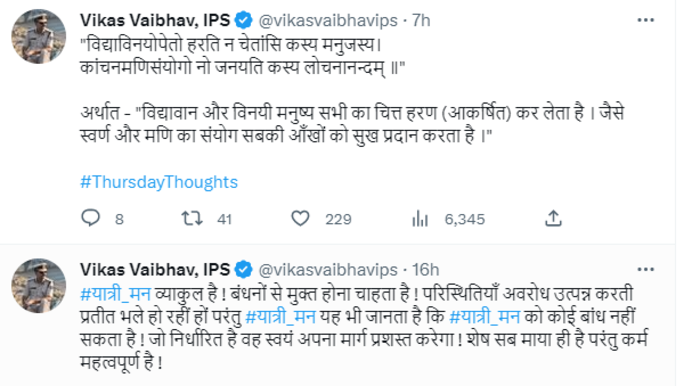The image size is (700, 386).
Task: Click verified badge on the first tweet
Action: pyautogui.click(x=243, y=20)
